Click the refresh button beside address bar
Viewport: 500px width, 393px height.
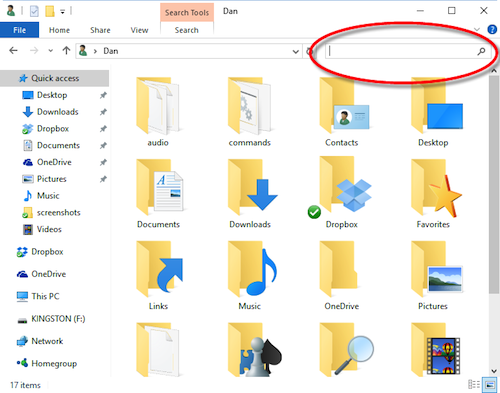pyautogui.click(x=310, y=51)
